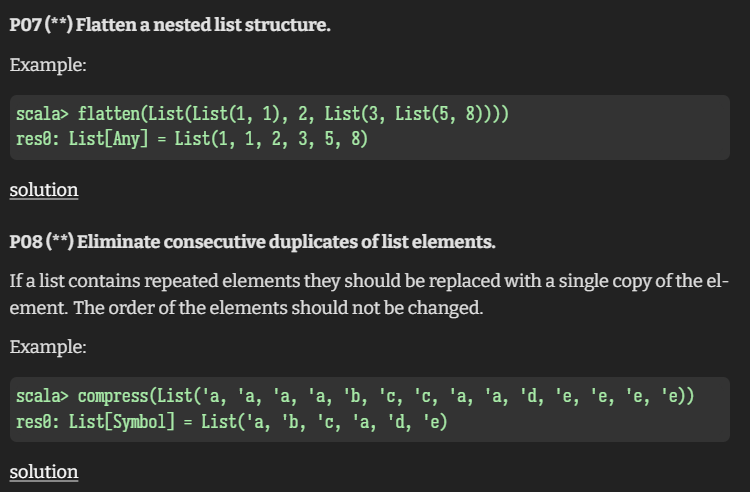
Task: Click the (**) difficulty marker next to P08
Action: 60,241
